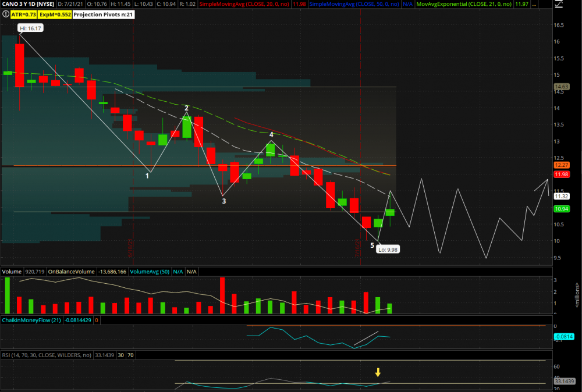Click the orange 12.27 price axis tag
582x392 pixels.
coord(561,165)
